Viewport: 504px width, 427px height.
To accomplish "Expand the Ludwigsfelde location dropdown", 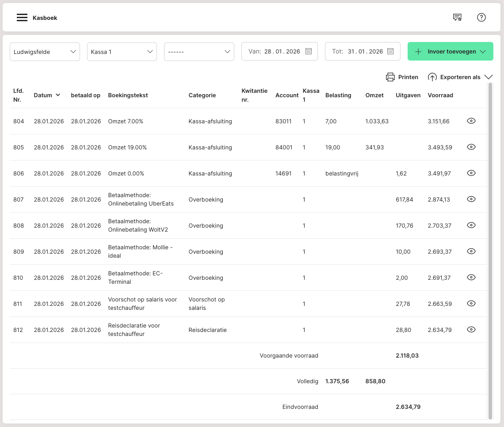I will (45, 52).
